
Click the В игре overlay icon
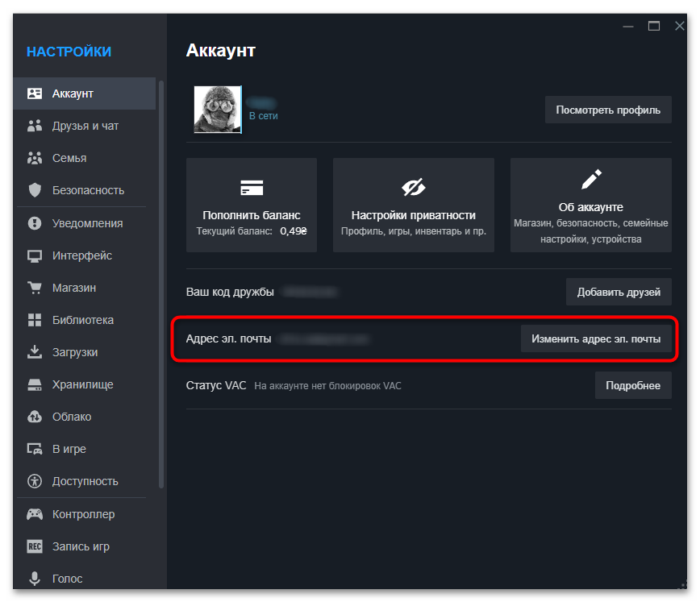pyautogui.click(x=35, y=449)
